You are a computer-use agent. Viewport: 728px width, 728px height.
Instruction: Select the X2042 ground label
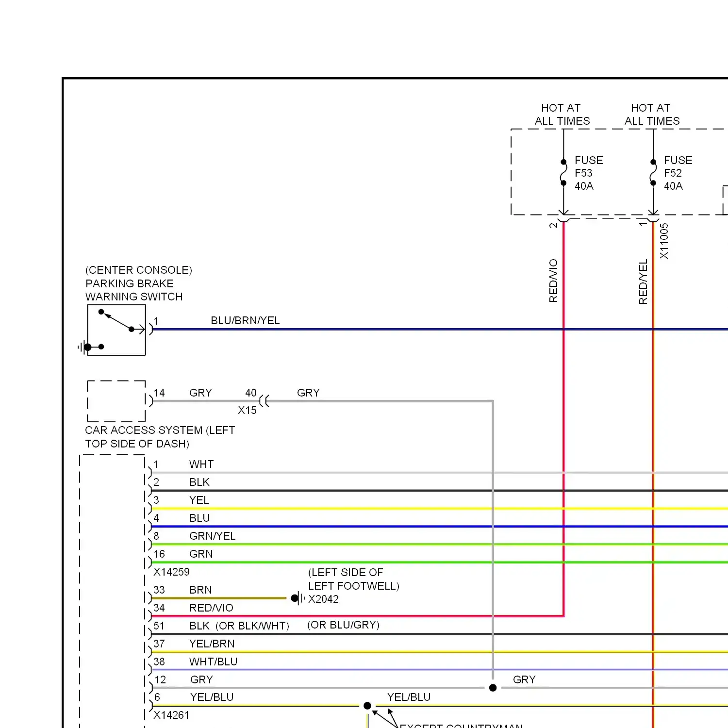point(323,599)
